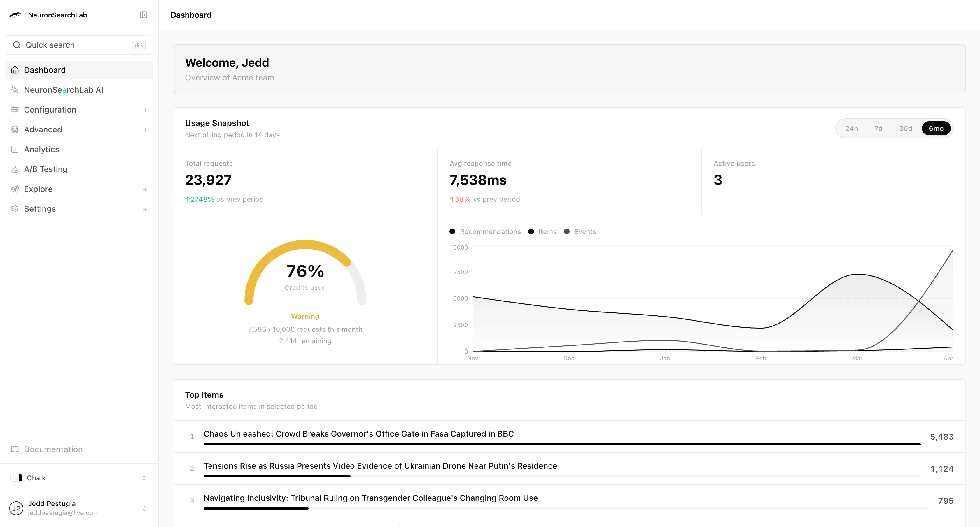This screenshot has height=527, width=980.
Task: Click the Configuration sliders icon
Action: [x=15, y=110]
